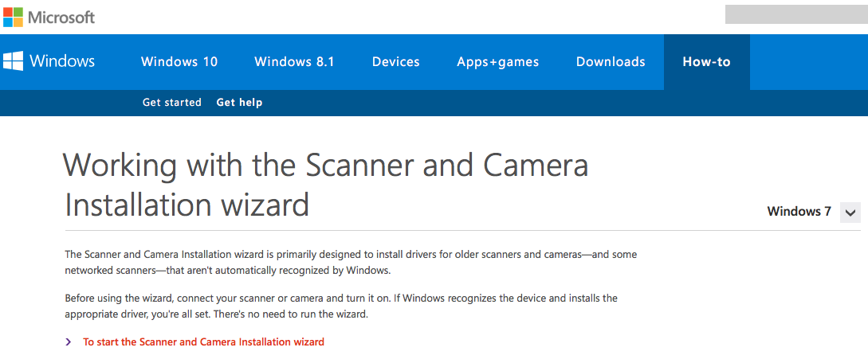Open the Get started sub-navigation link

[171, 103]
